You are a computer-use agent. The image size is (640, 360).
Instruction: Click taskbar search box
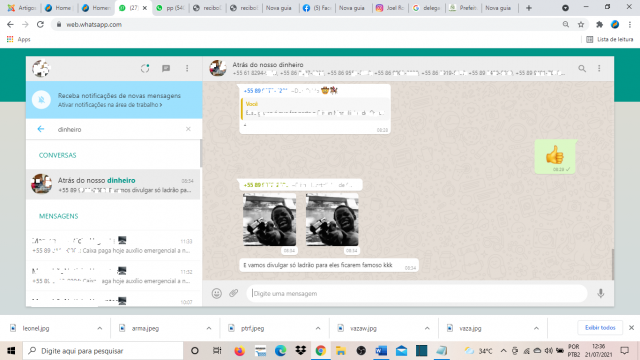pos(103,351)
